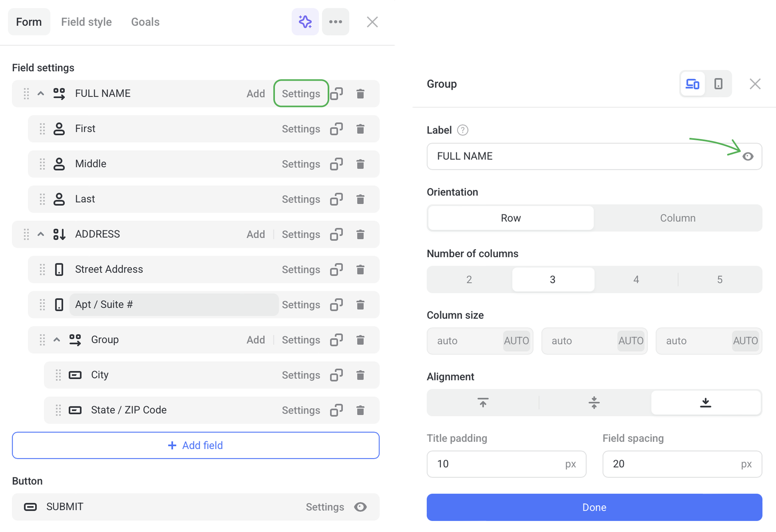Image resolution: width=776 pixels, height=532 pixels.
Task: Duplicate the City field
Action: 336,375
